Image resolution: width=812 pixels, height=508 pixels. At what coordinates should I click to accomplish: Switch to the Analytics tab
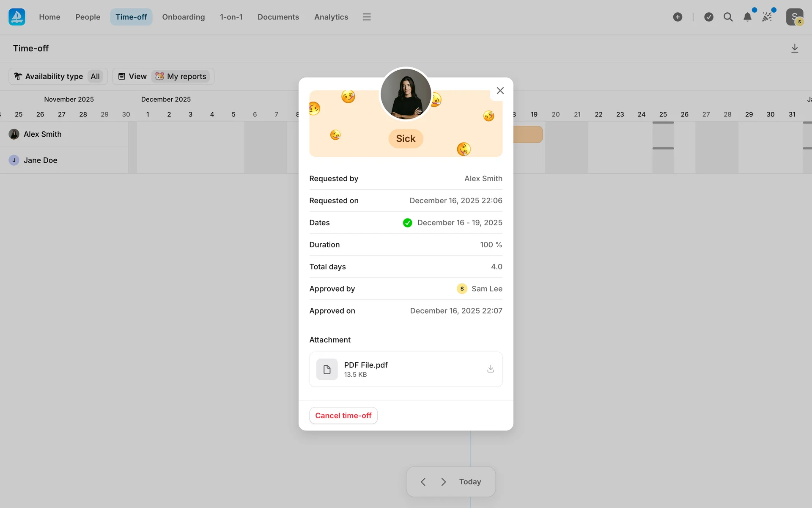click(x=331, y=17)
